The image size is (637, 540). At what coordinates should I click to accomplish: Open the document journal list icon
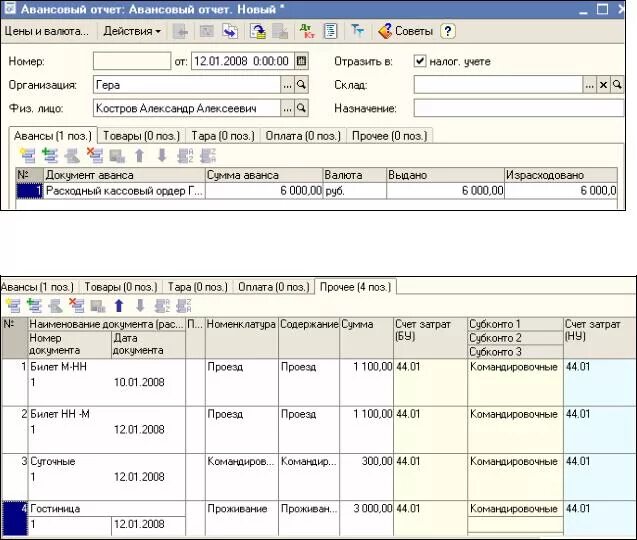click(x=330, y=31)
